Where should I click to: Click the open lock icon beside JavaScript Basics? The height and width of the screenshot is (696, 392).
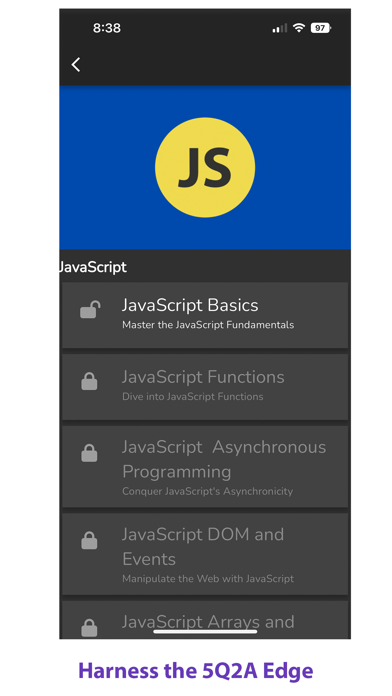pyautogui.click(x=90, y=309)
